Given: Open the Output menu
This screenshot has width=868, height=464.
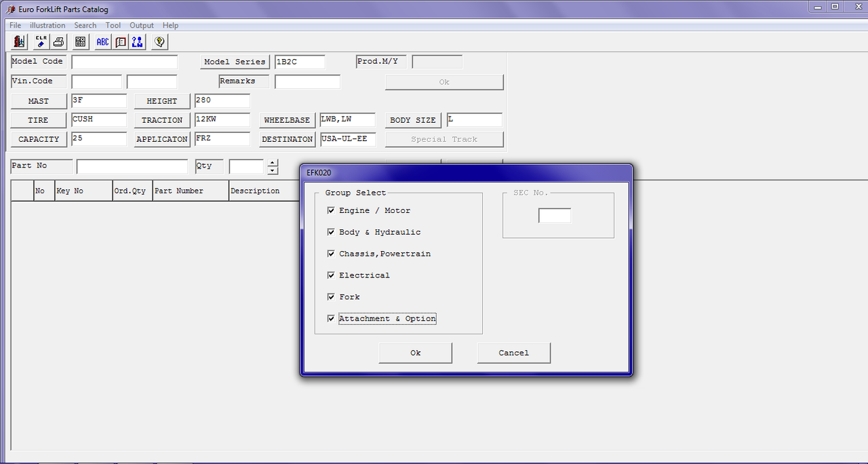Looking at the screenshot, I should pyautogui.click(x=142, y=25).
